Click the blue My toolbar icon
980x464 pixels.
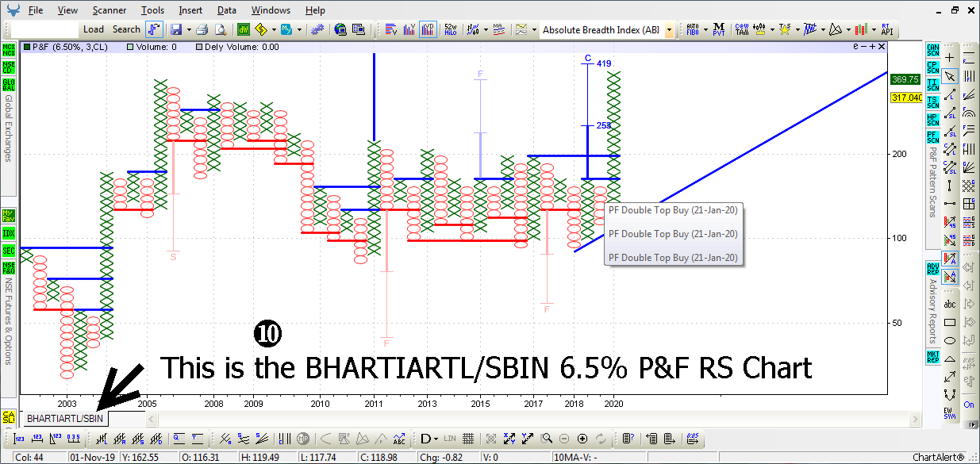pos(286,29)
